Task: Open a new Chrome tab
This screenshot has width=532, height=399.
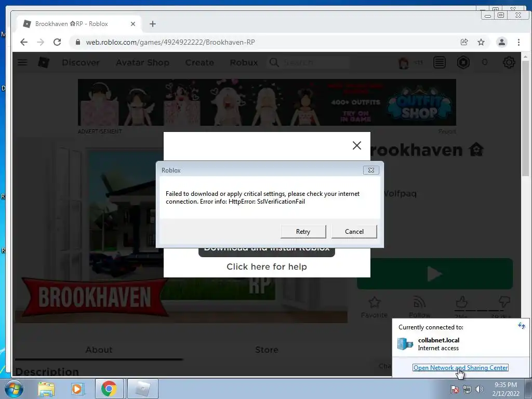Action: coord(153,24)
